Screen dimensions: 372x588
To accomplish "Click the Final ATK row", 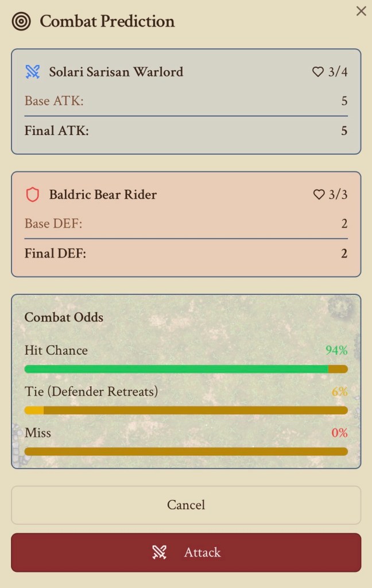I will coord(185,131).
